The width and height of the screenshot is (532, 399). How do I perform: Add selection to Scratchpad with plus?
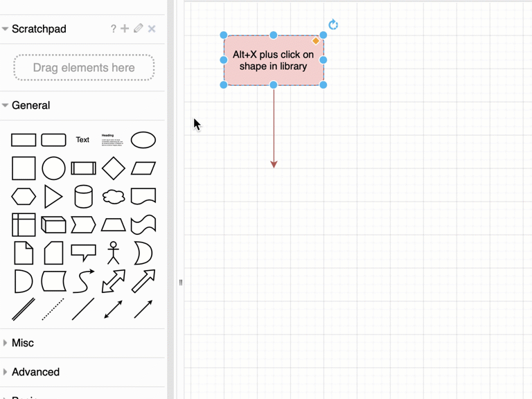[125, 28]
